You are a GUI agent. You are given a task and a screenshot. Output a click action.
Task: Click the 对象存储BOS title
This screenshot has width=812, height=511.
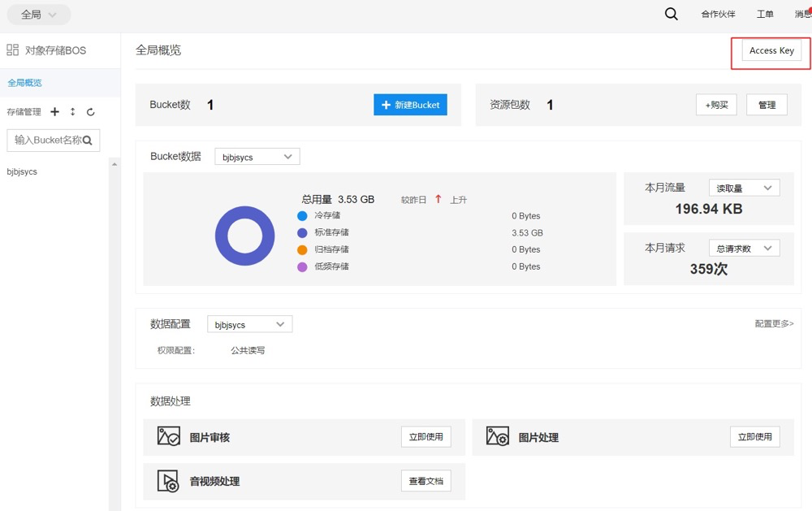coord(55,50)
